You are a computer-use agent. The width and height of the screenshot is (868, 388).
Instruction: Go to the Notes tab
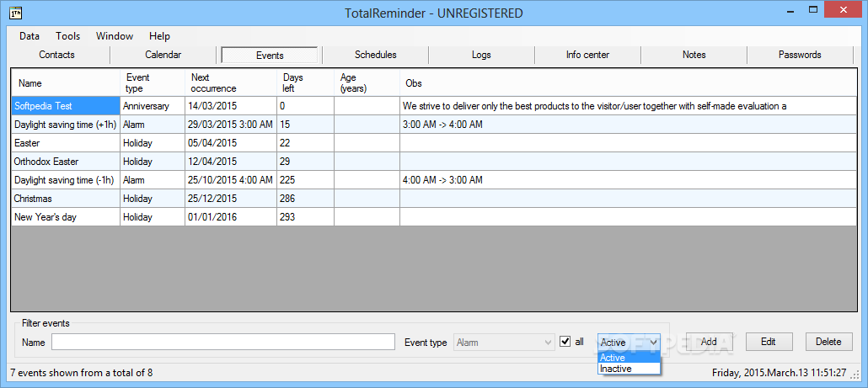[694, 55]
